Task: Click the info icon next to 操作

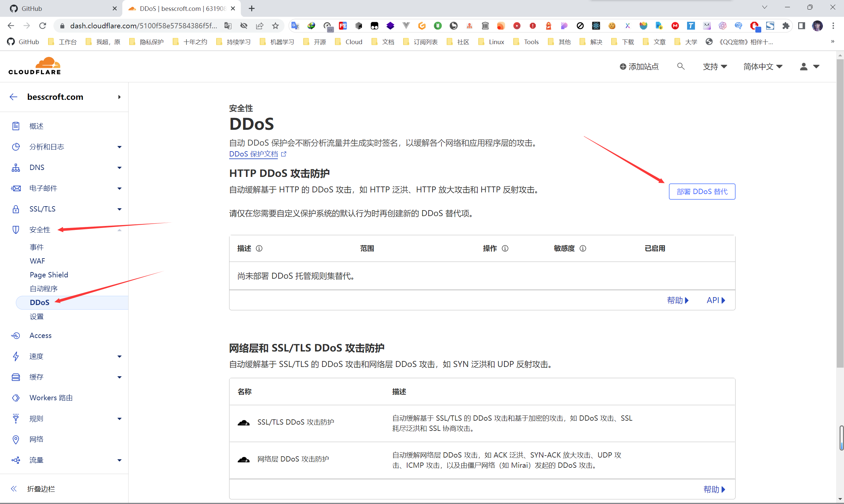Action: coord(505,248)
